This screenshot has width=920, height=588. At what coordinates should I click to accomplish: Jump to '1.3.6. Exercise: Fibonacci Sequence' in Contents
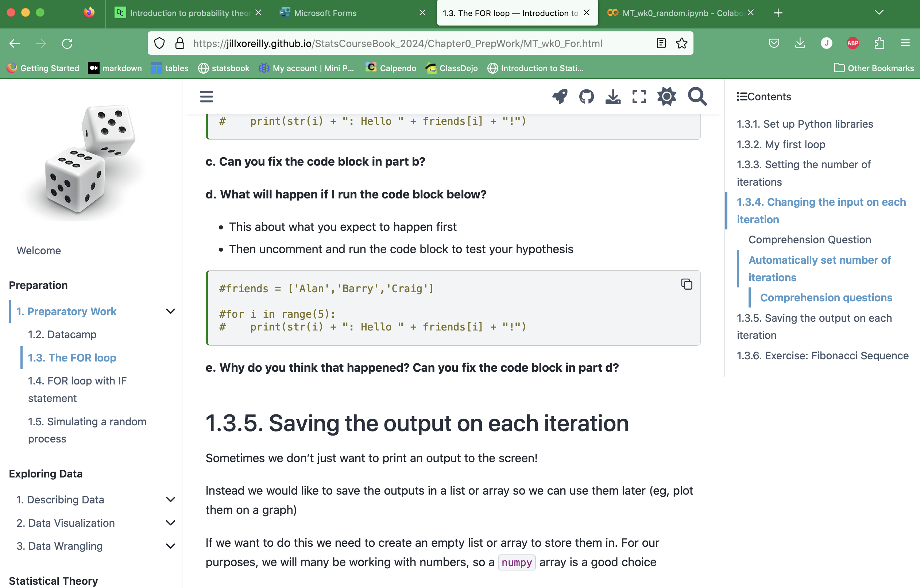click(822, 355)
